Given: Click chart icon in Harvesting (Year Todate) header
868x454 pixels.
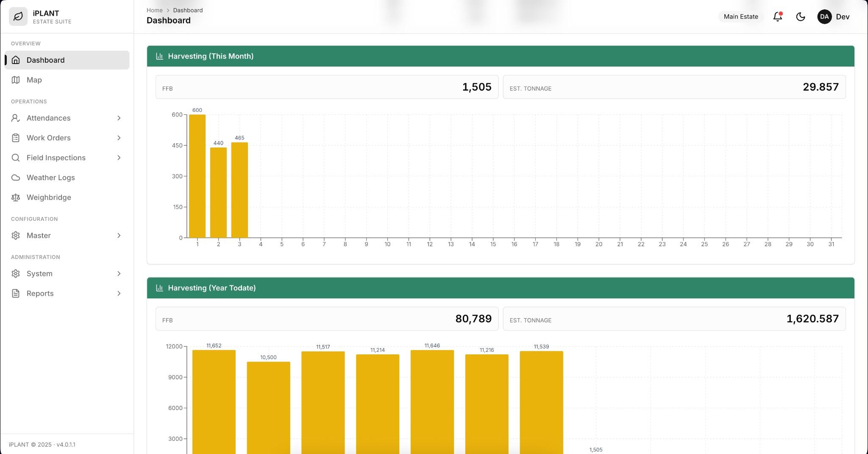Looking at the screenshot, I should [160, 288].
